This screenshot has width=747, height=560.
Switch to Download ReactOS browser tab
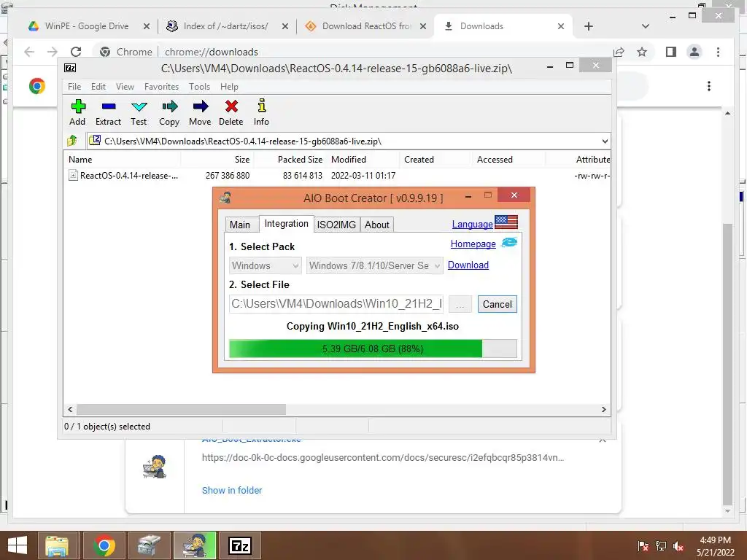coord(365,26)
